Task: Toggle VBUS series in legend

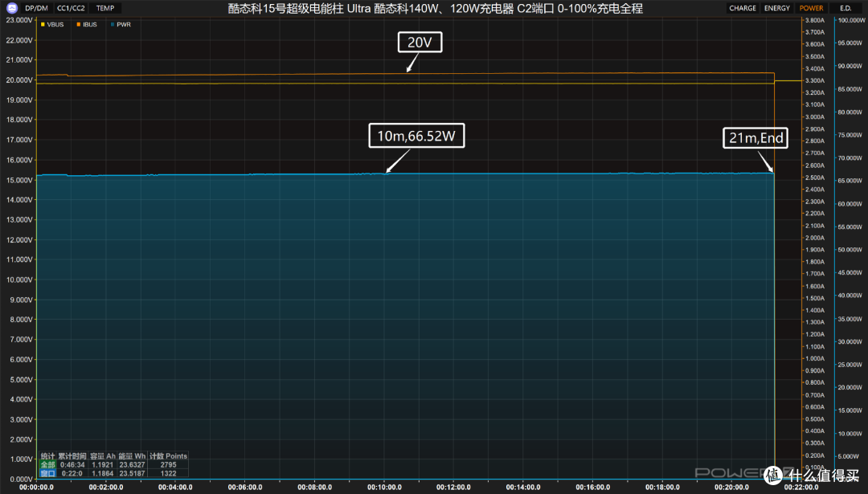Action: click(52, 24)
